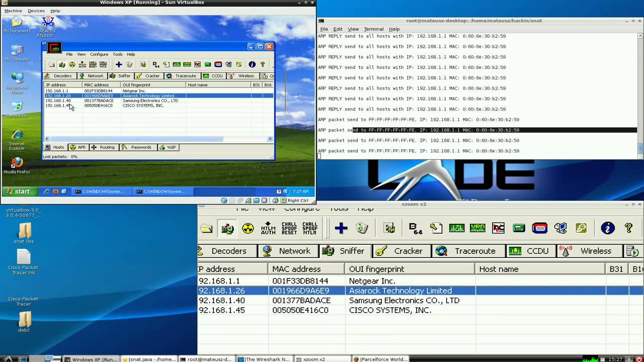Click Firefox icon in XP quick launch
644x362 pixels.
pyautogui.click(x=55, y=192)
